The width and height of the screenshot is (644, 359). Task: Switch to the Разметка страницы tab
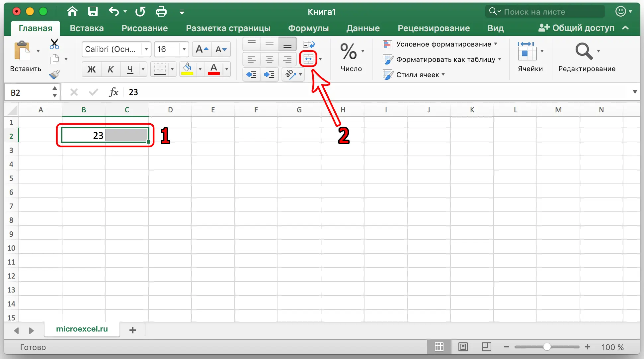pyautogui.click(x=228, y=28)
